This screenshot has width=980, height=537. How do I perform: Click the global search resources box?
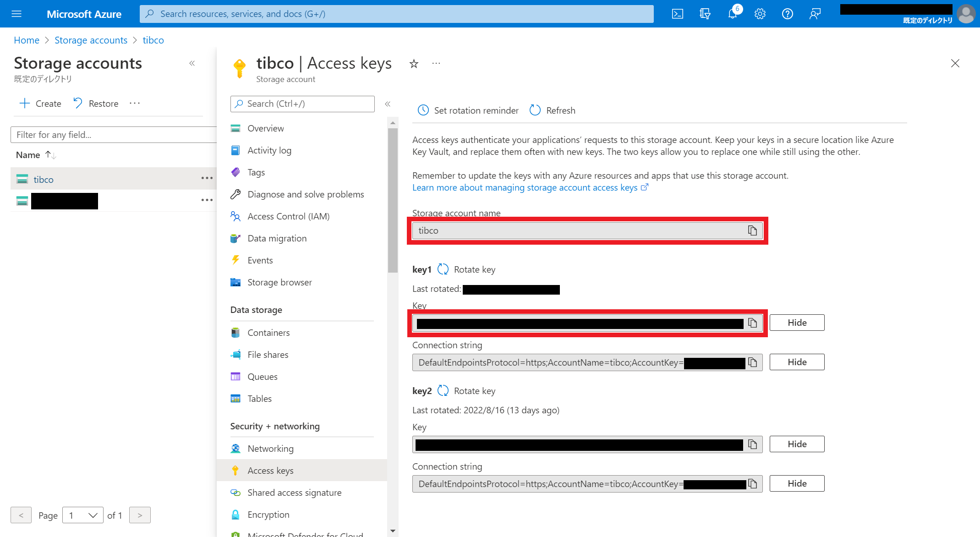click(x=397, y=14)
